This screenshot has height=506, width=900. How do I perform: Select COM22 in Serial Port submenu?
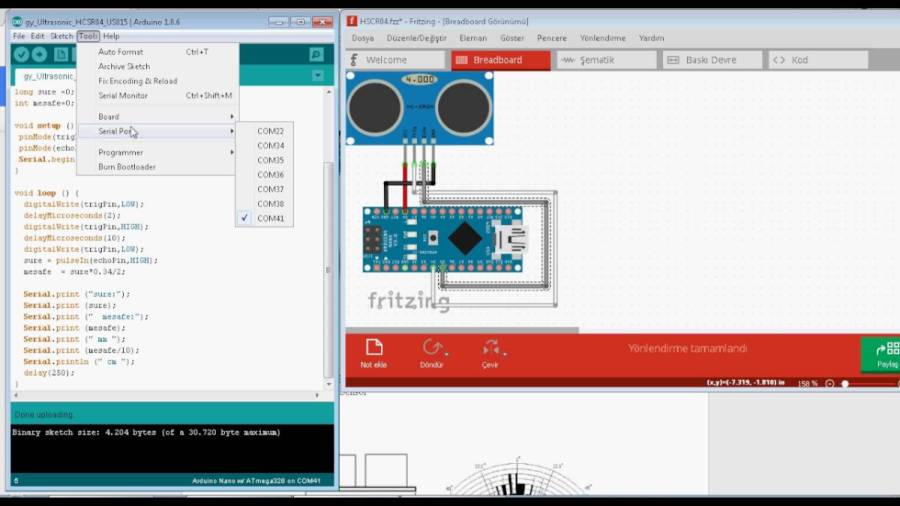pyautogui.click(x=265, y=131)
